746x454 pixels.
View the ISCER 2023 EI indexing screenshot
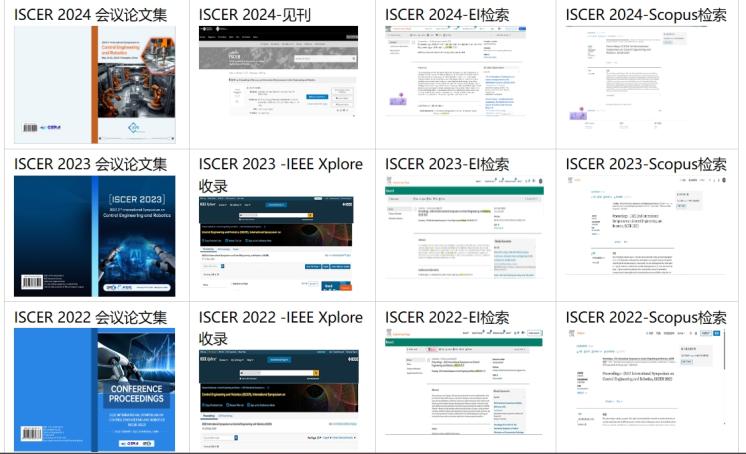coord(464,227)
